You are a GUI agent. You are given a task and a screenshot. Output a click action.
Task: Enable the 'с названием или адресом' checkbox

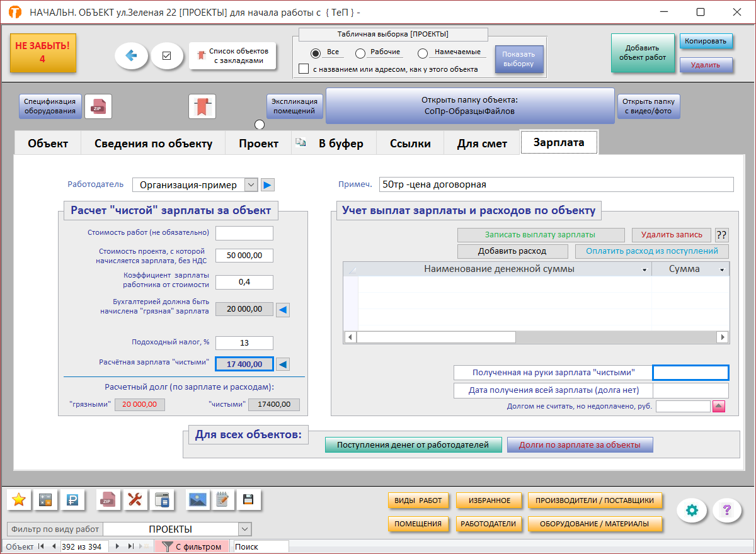click(304, 69)
